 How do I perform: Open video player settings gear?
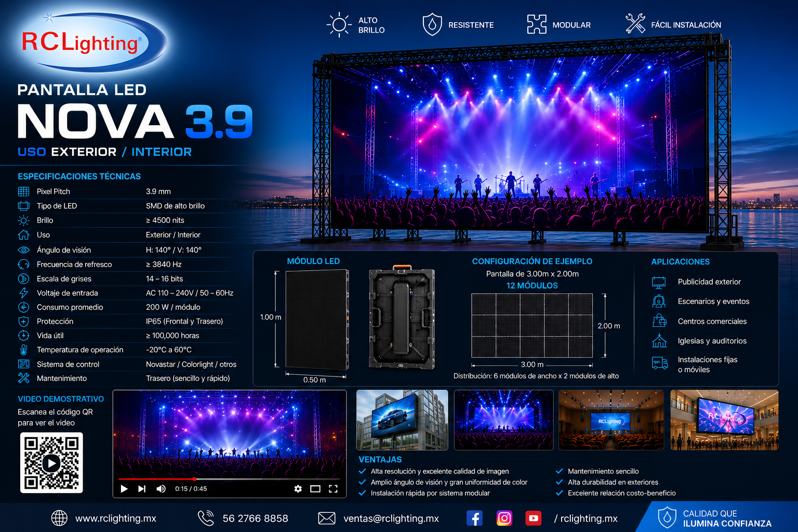click(298, 489)
